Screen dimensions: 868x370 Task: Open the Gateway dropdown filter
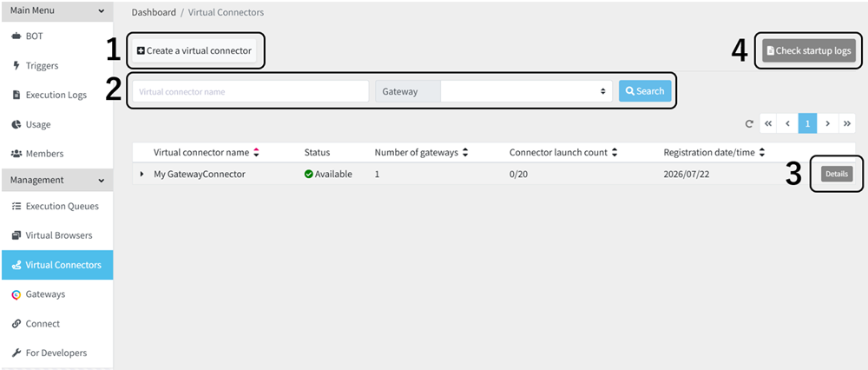coord(527,91)
